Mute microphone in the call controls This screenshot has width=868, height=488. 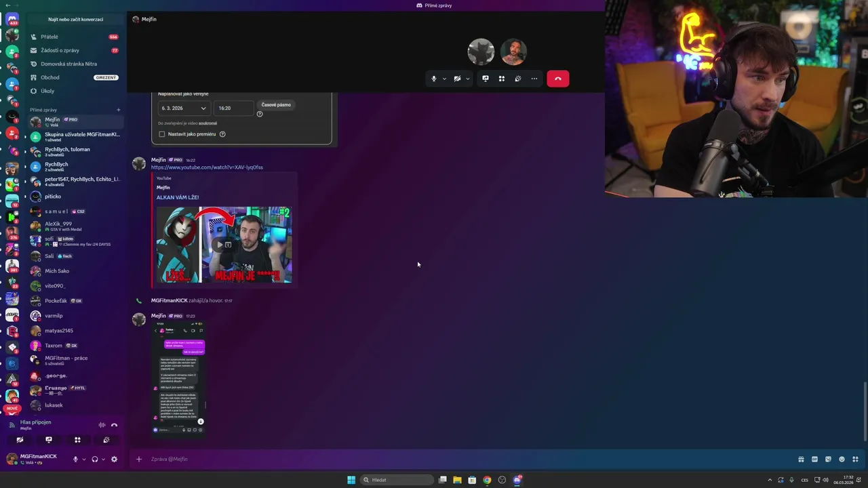click(x=434, y=79)
